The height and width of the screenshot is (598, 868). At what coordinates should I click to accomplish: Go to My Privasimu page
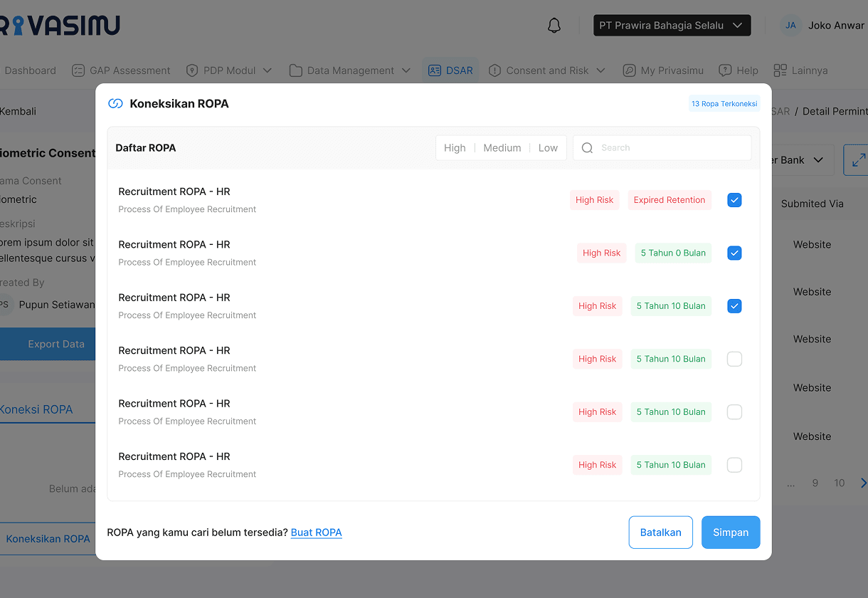(x=663, y=70)
